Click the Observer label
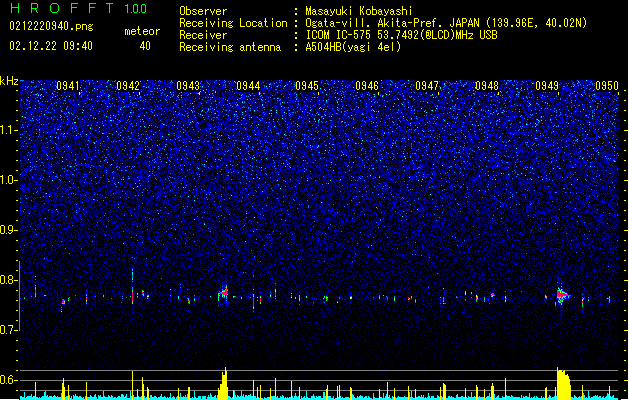The image size is (629, 400). point(203,11)
